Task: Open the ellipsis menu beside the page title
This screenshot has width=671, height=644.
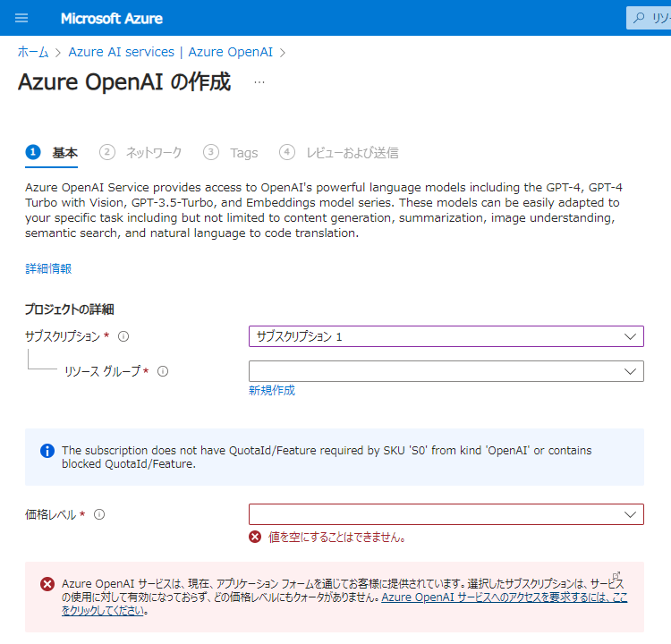Action: coord(259,81)
